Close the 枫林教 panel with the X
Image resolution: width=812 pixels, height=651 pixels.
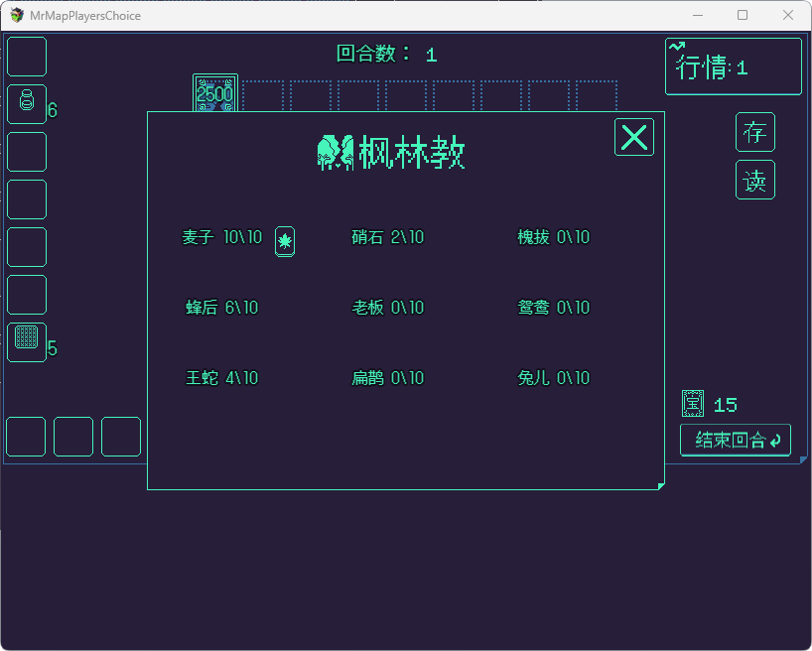[x=634, y=137]
